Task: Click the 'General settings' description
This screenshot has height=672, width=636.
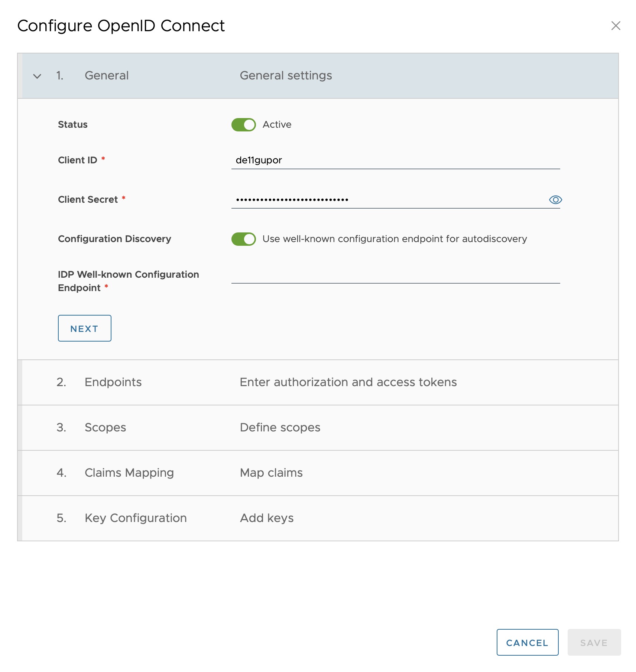Action: [286, 76]
